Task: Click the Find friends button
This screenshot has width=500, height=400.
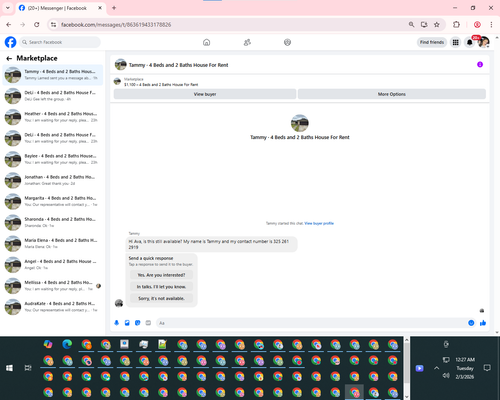Action: click(x=432, y=42)
